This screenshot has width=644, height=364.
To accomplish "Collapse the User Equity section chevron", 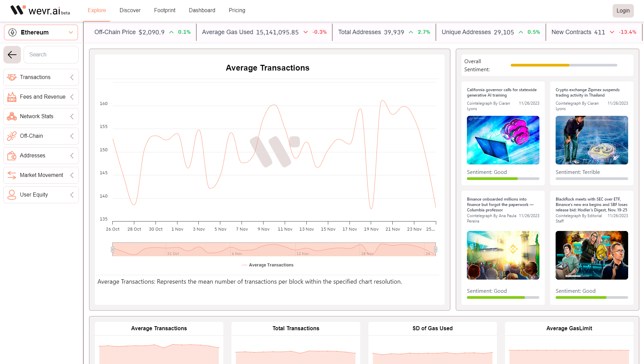I will click(x=72, y=195).
